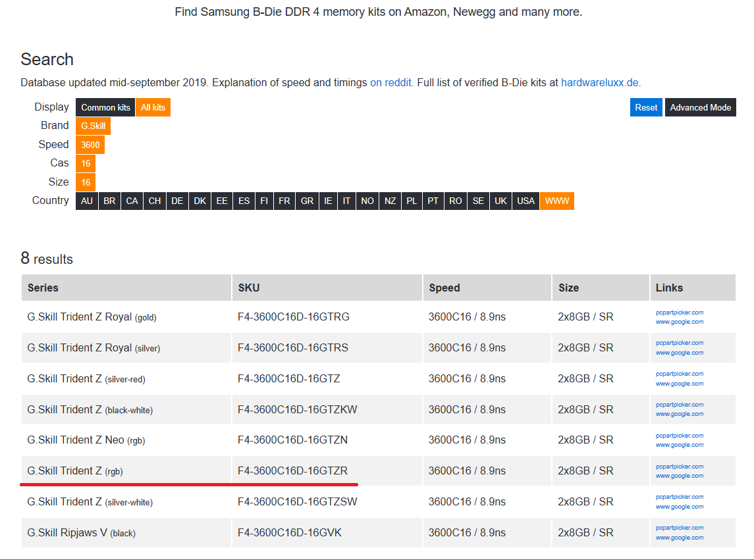
Task: Click the Size column header
Action: pyautogui.click(x=601, y=288)
